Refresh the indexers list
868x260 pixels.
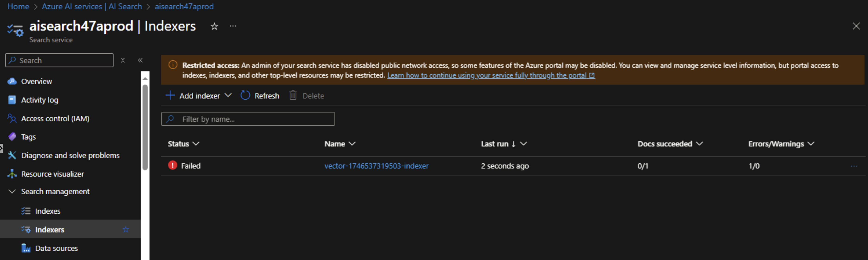tap(260, 96)
